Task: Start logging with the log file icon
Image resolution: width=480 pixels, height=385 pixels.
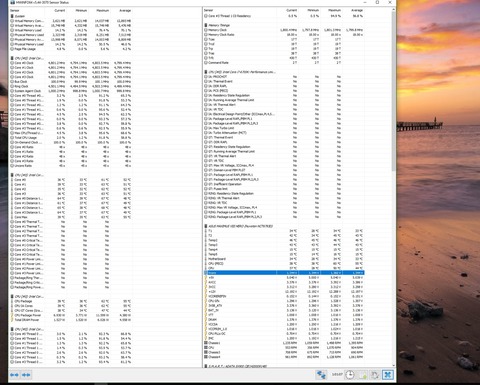Action: (362, 375)
